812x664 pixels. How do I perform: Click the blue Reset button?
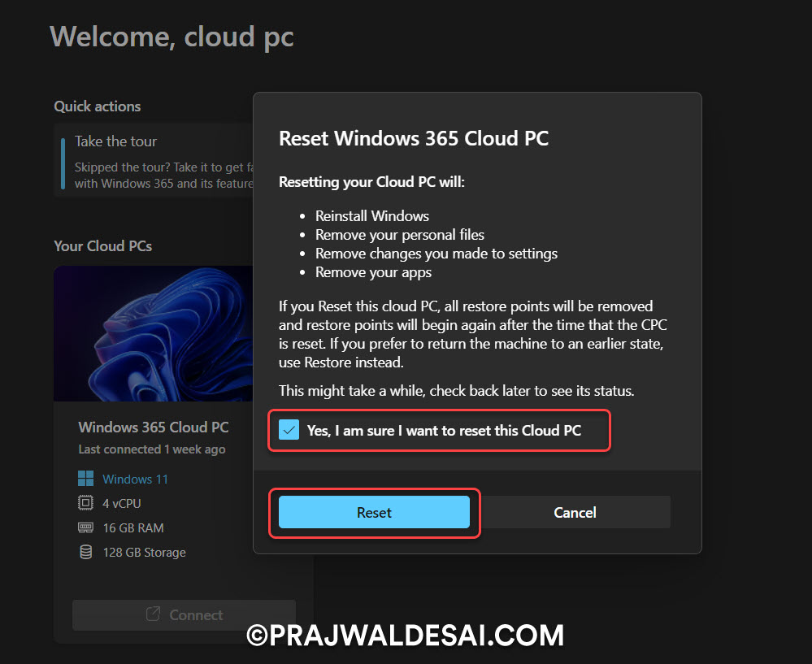point(374,512)
